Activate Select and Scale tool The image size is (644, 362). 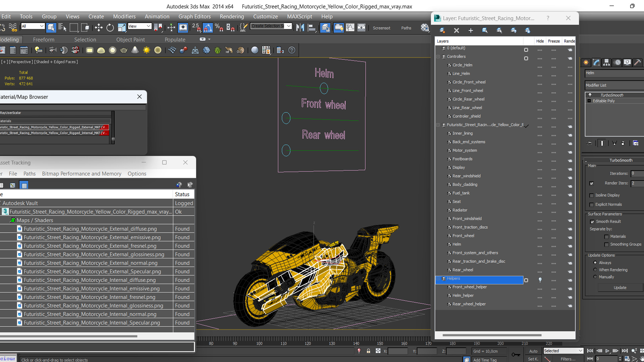click(121, 27)
